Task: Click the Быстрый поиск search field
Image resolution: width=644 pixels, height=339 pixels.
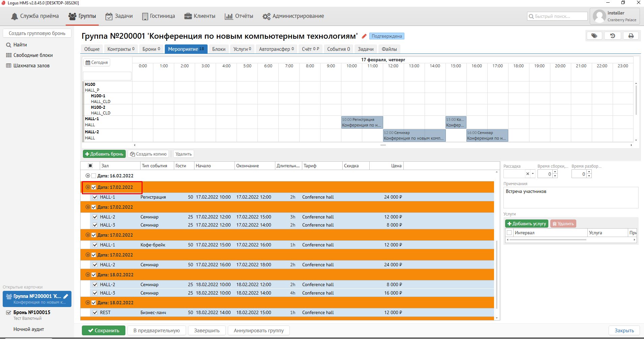Action: pos(557,16)
